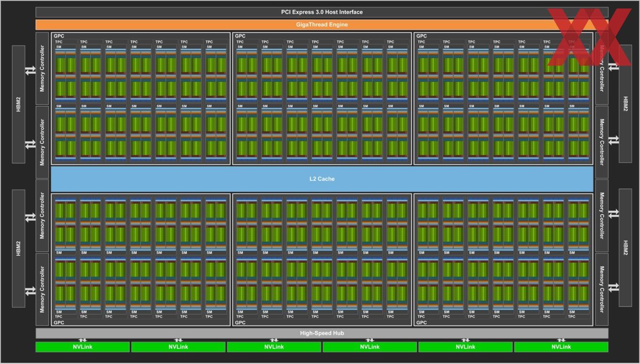Click the bottom Memory Controller on the left
Screen dimensions: 640x364
(42, 289)
